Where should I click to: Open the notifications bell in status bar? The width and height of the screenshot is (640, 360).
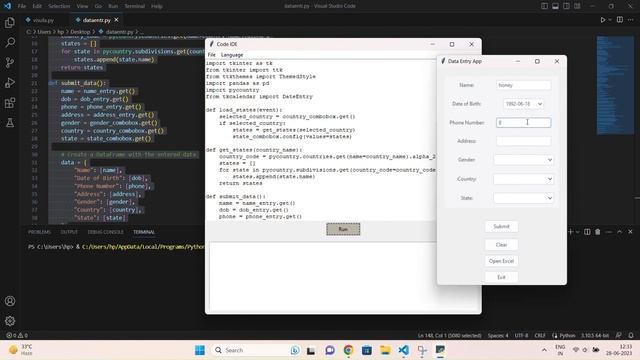(631, 335)
